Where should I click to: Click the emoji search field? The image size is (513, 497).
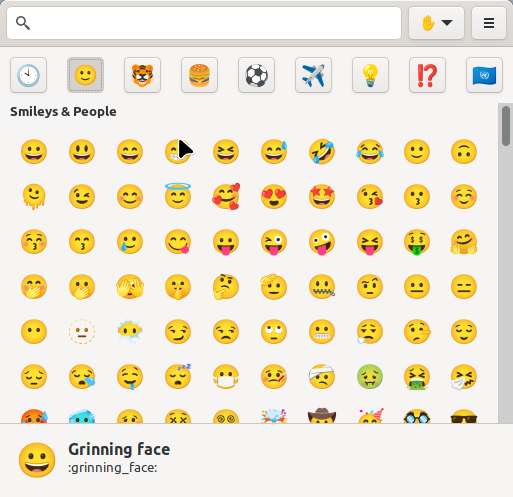click(204, 23)
